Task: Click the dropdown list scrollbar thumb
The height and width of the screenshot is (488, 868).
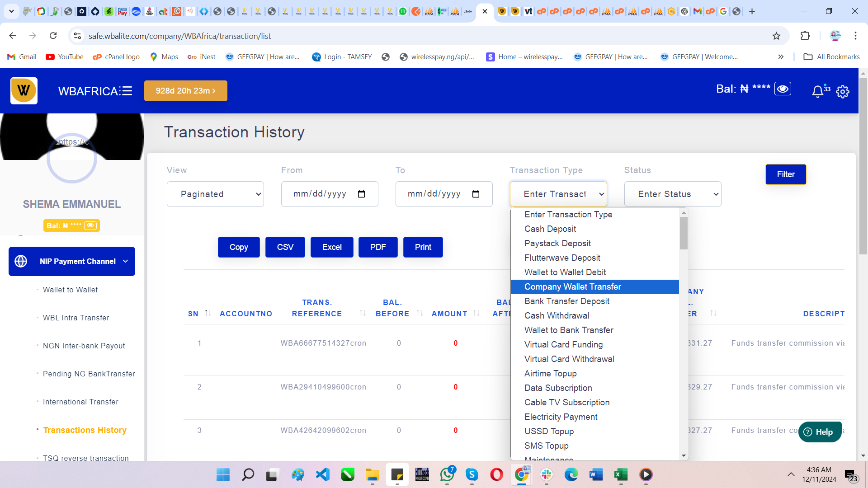Action: point(684,233)
